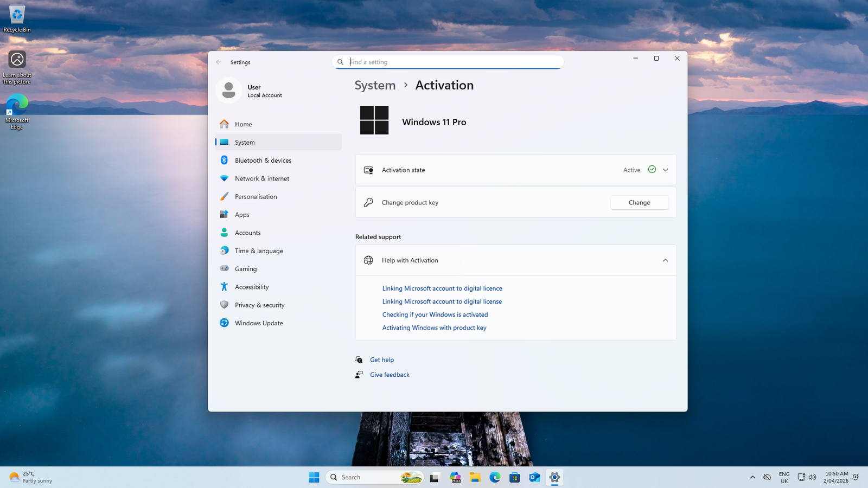Click the Windows Update icon
Screen dimensions: 868x488
(224, 323)
